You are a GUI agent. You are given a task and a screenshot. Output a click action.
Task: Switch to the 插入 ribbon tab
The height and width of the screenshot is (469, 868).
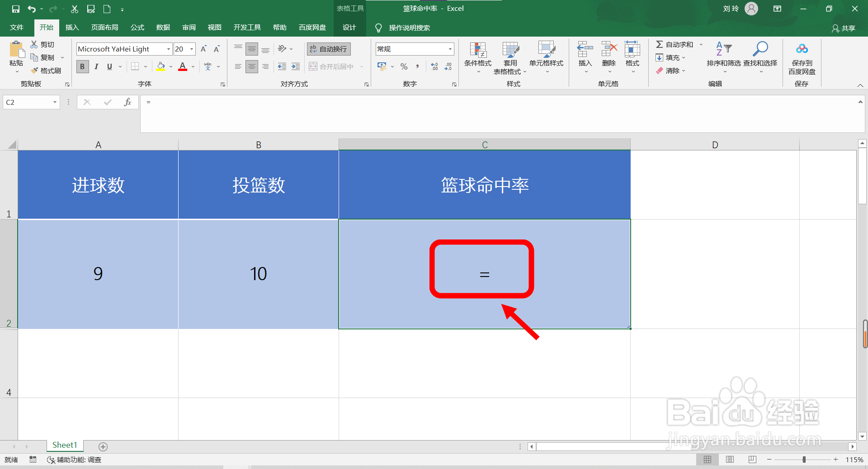(x=72, y=27)
